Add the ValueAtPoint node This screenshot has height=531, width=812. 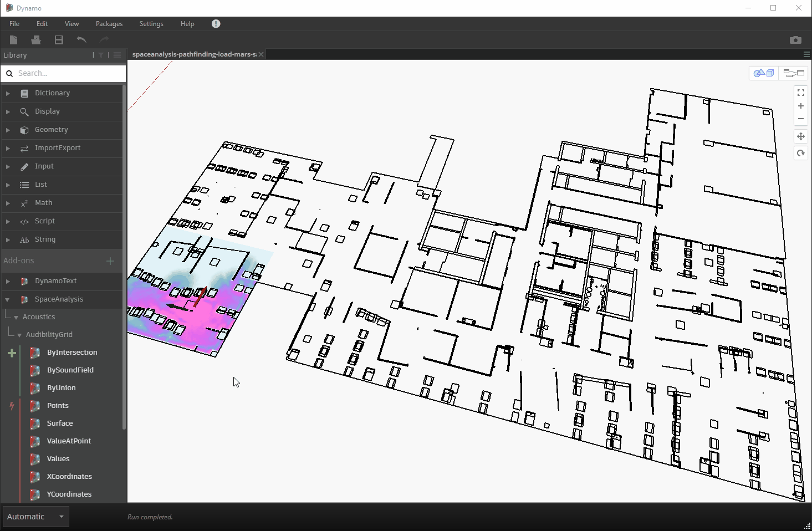(69, 441)
